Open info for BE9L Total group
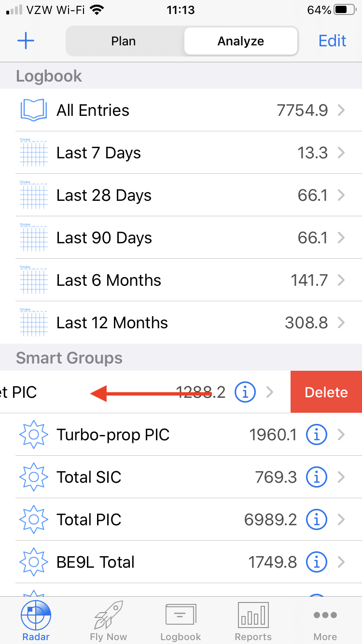 [317, 562]
